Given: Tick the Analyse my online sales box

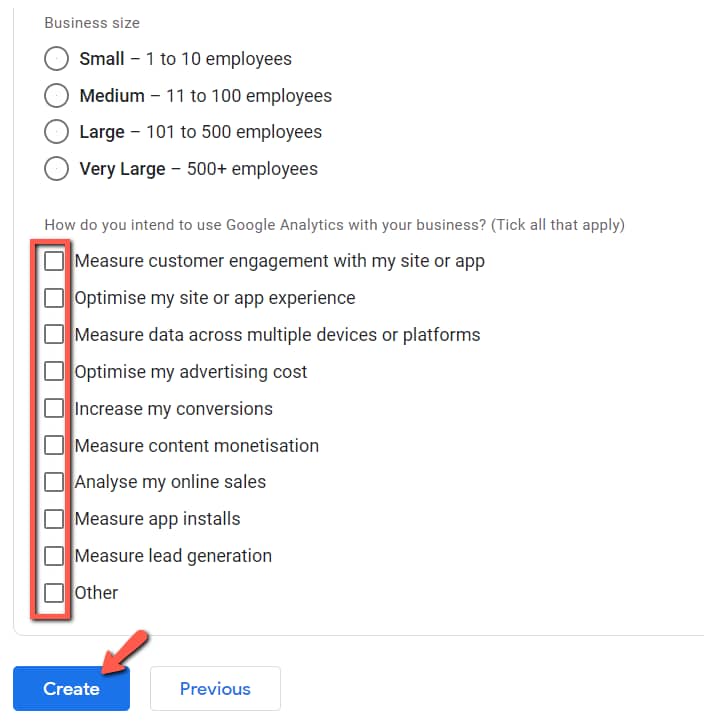Looking at the screenshot, I should click(54, 482).
